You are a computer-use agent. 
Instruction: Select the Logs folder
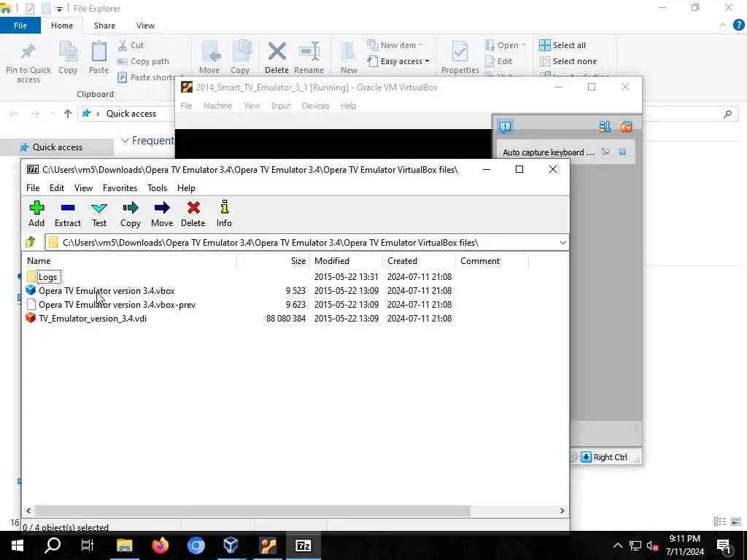coord(47,276)
